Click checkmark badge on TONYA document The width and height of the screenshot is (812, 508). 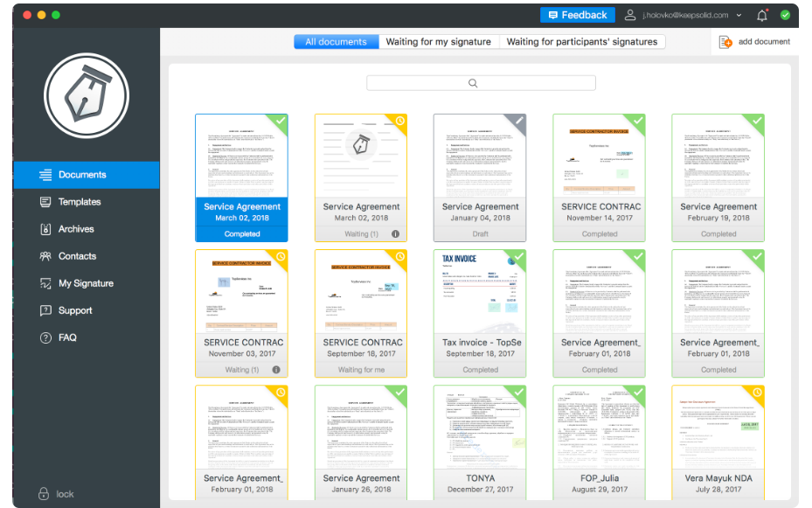point(519,392)
